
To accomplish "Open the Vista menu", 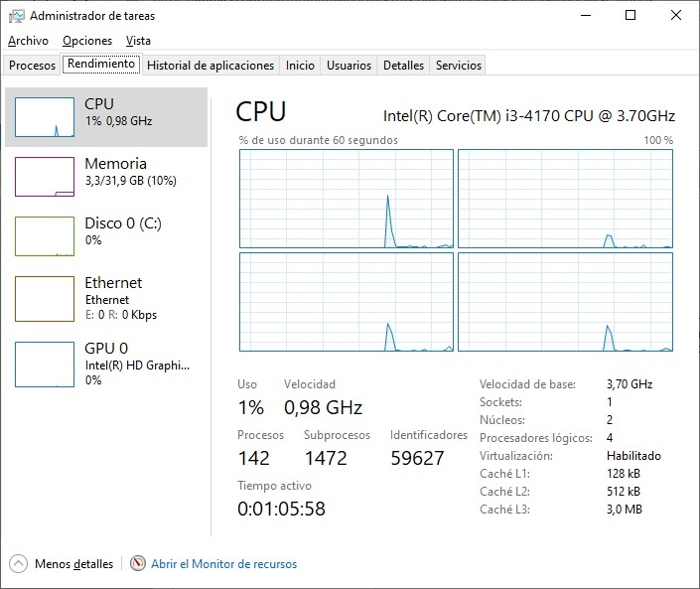I will [138, 41].
